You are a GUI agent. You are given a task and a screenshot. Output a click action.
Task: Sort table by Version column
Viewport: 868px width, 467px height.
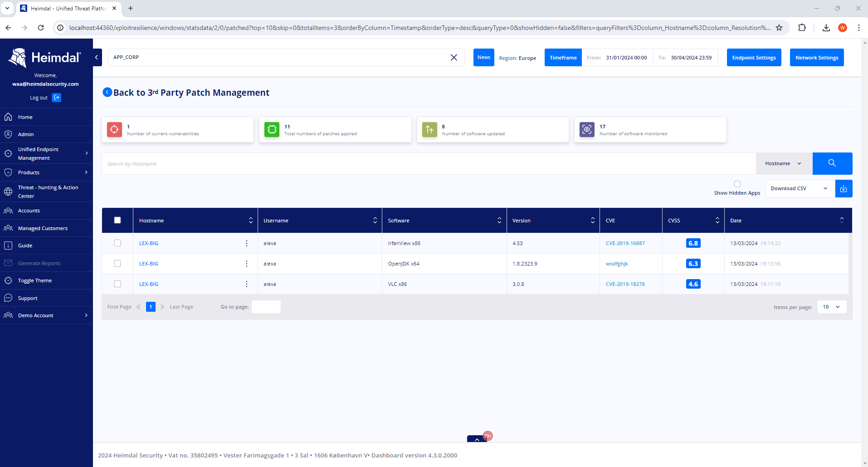(x=593, y=220)
